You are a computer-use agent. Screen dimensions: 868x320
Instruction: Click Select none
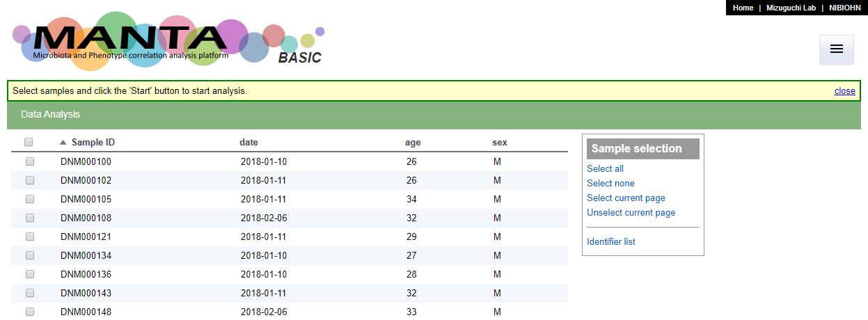pos(610,183)
